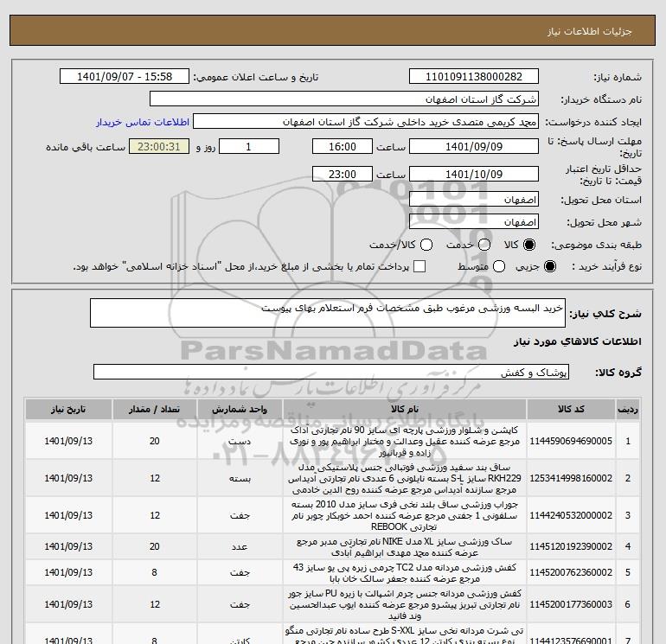
Task: Click the response deadline date 1401/09/09
Action: tap(474, 147)
